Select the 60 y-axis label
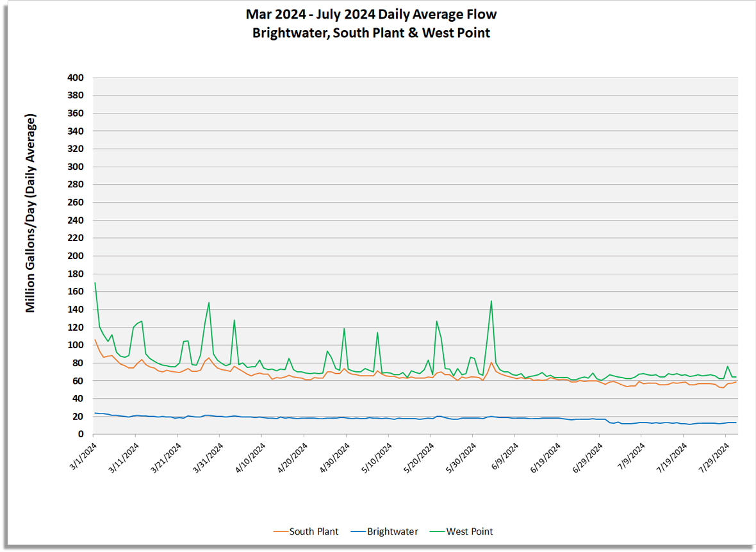 (x=78, y=381)
